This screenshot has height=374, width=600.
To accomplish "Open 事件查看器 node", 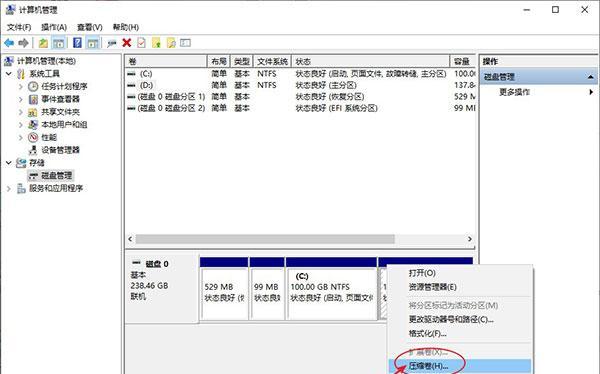I will click(x=60, y=99).
